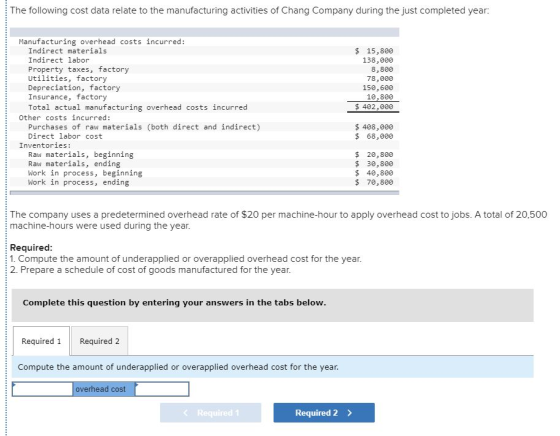Click the 'Insurance, factory' row label
This screenshot has width=560, height=436.
pyautogui.click(x=68, y=97)
